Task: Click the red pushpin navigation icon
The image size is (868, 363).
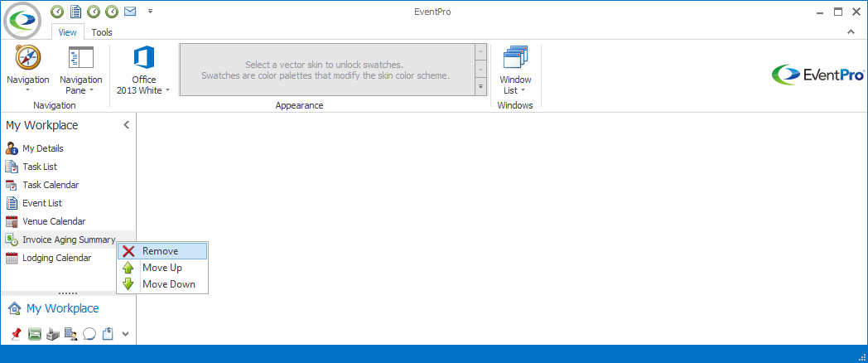Action: 17,334
